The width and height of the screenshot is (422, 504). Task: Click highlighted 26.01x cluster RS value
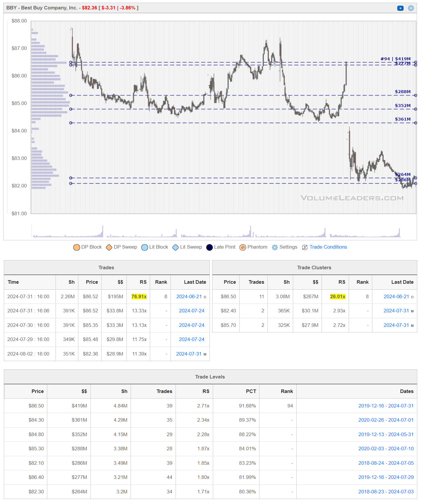[337, 296]
